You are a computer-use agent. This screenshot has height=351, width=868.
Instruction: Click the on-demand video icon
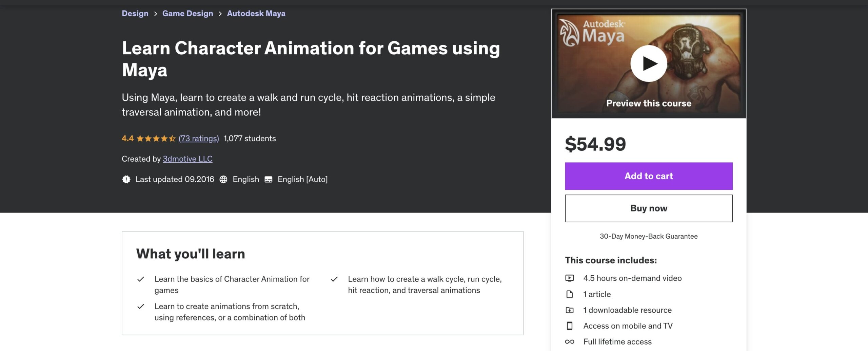click(570, 278)
